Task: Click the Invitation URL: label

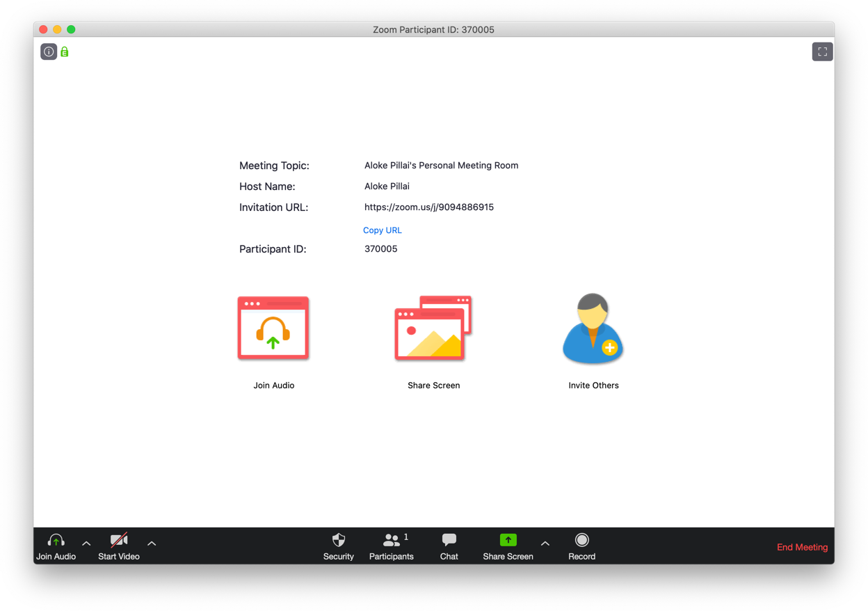Action: [273, 207]
